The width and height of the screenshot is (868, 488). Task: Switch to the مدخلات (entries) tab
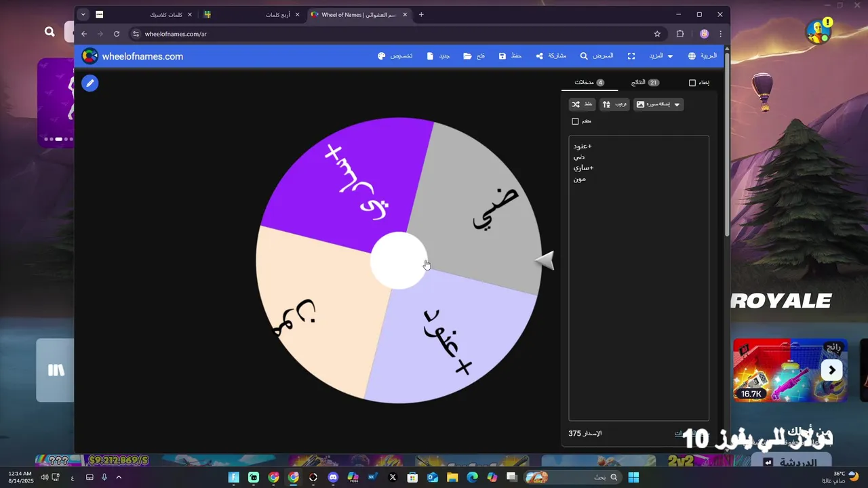589,82
